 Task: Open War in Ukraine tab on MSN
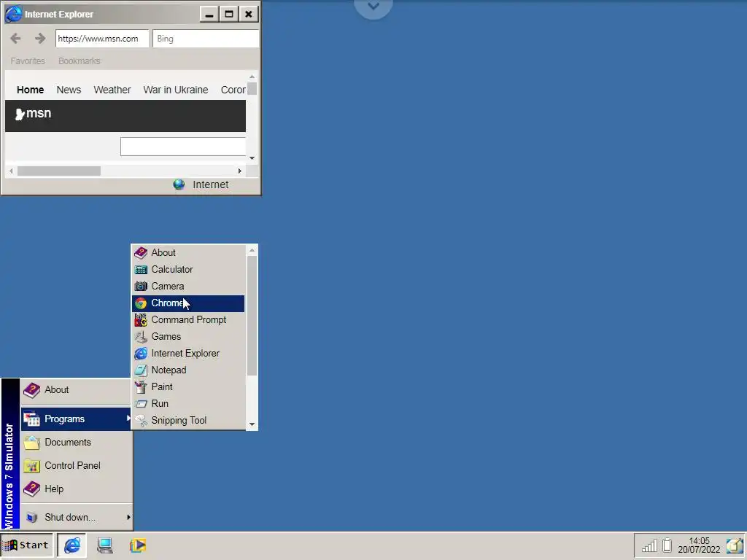(x=175, y=90)
